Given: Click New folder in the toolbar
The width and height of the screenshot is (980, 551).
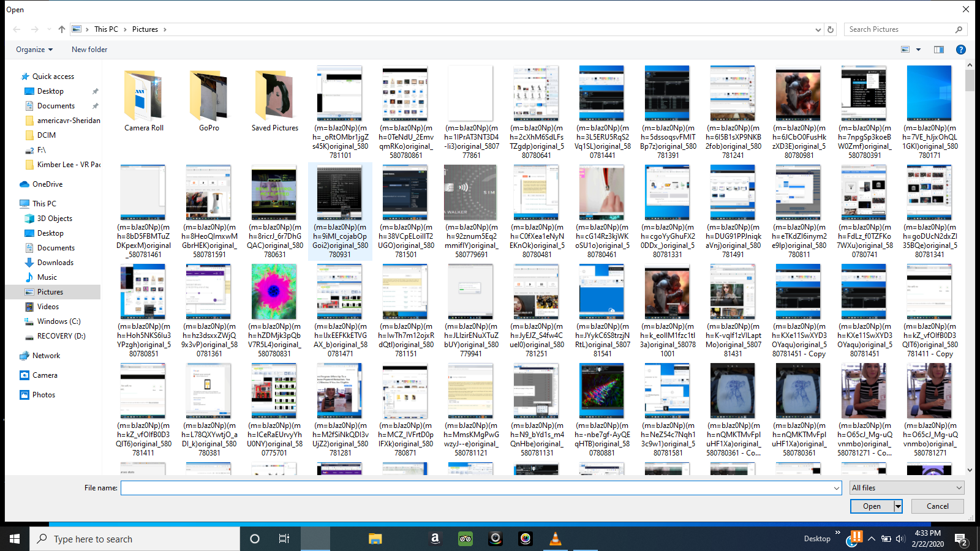Looking at the screenshot, I should pos(89,50).
